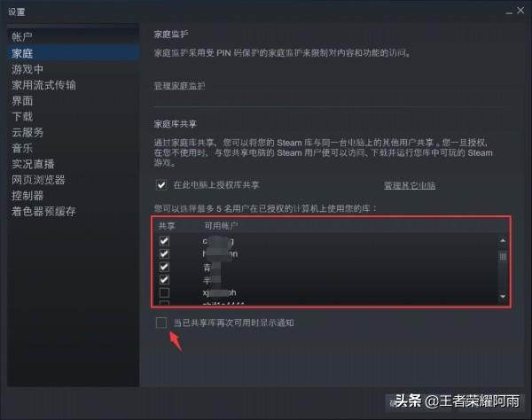The image size is (532, 420).
Task: Go to 控制器 settings
Action: coord(27,196)
